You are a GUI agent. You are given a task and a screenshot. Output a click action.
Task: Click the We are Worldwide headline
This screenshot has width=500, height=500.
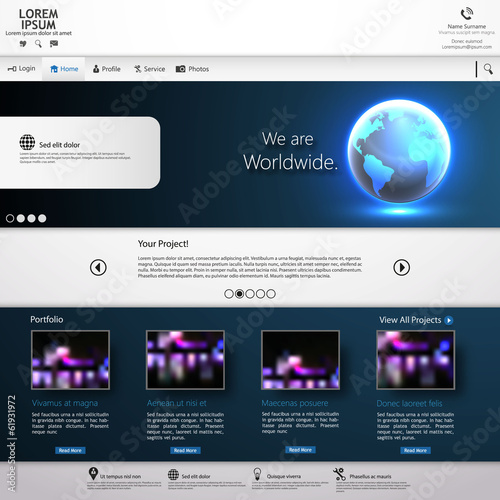(290, 151)
